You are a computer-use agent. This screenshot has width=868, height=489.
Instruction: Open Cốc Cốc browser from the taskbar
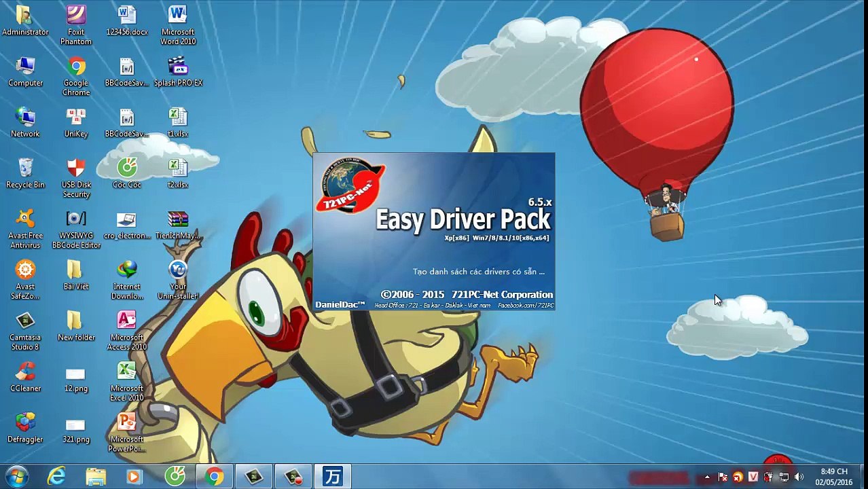tap(175, 477)
